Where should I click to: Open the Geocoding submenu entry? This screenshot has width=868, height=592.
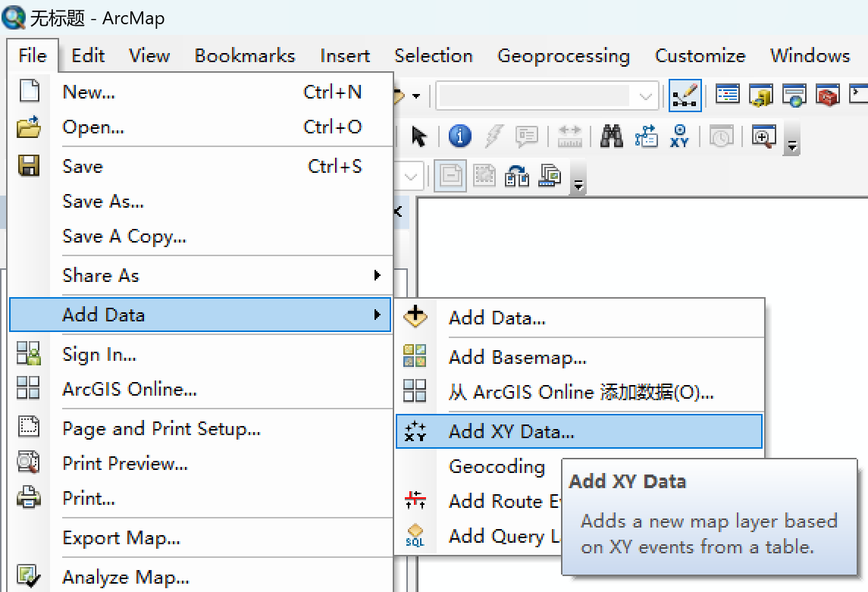pos(497,466)
